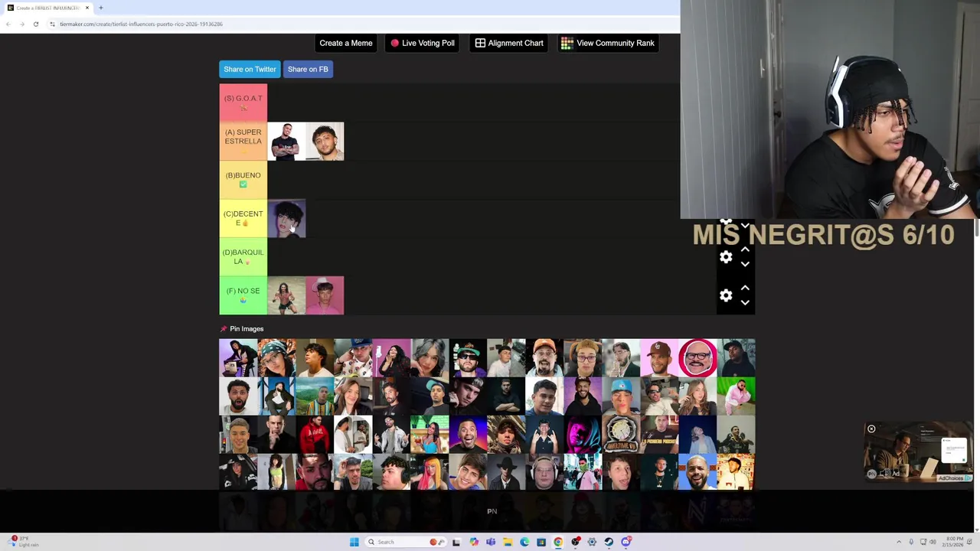Open site information icon in address bar
The width and height of the screenshot is (980, 551).
coord(52,24)
